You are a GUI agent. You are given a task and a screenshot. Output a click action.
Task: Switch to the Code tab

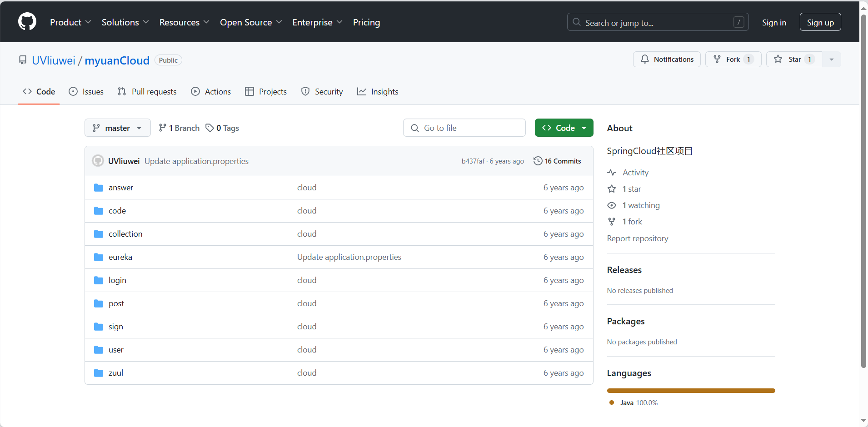click(39, 92)
